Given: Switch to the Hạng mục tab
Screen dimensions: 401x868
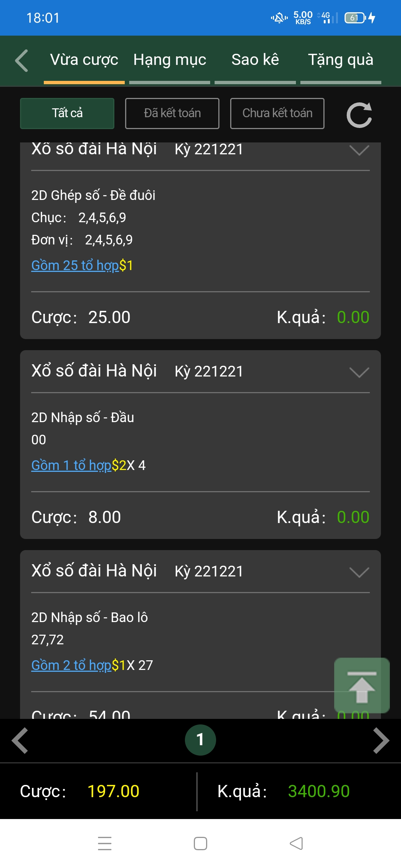Looking at the screenshot, I should click(170, 60).
